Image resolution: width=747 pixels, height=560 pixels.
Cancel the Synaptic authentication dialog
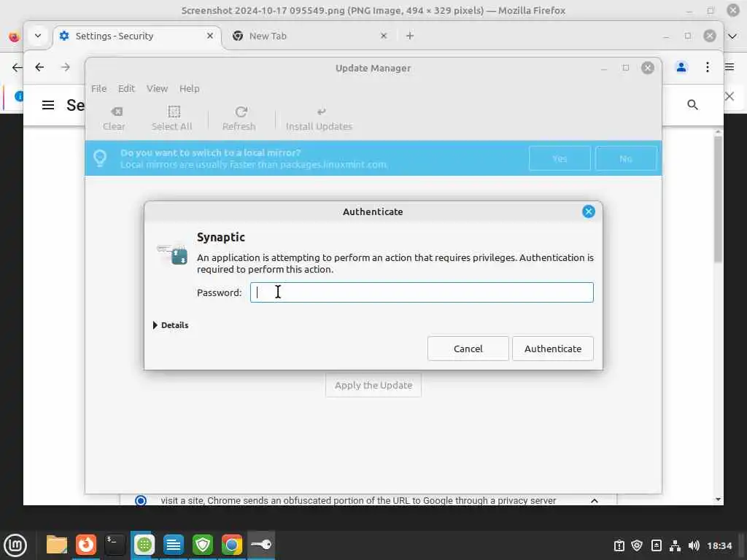coord(468,349)
